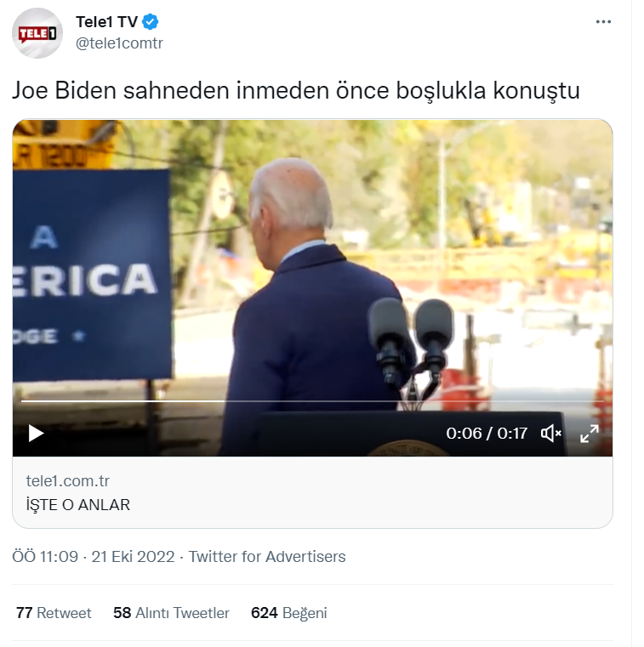This screenshot has width=644, height=647.
Task: Click the tweet text about Joe Biden
Action: 295,90
